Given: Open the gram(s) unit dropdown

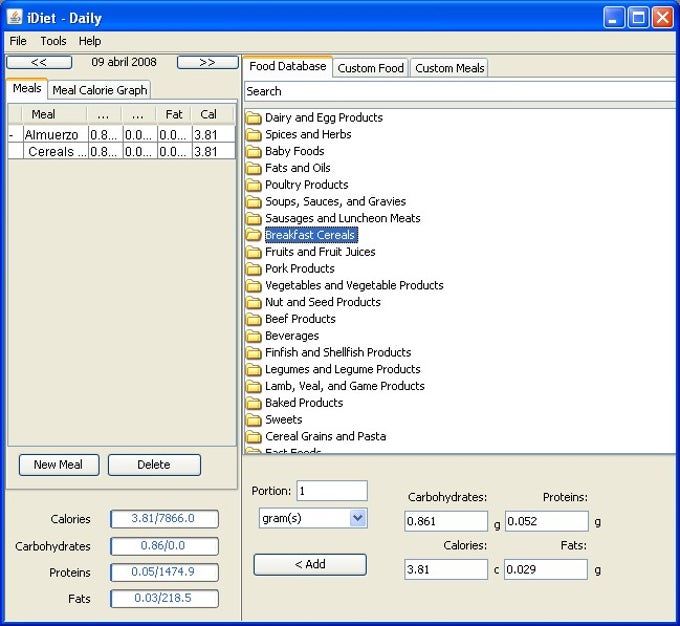Looking at the screenshot, I should (x=358, y=518).
